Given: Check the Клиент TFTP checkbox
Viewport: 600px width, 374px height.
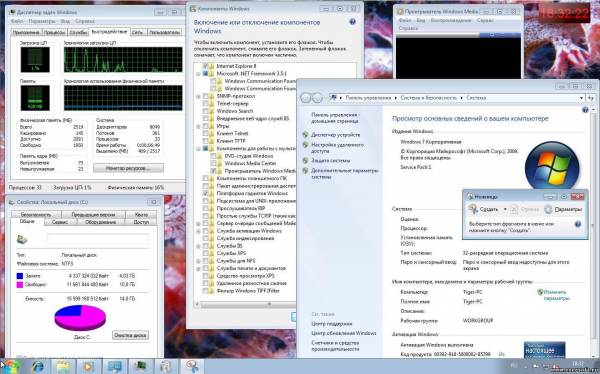Looking at the screenshot, I should [x=205, y=141].
